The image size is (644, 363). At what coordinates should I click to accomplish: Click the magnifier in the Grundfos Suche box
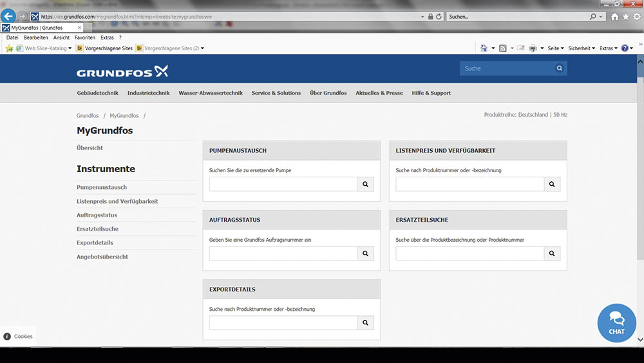tap(560, 68)
